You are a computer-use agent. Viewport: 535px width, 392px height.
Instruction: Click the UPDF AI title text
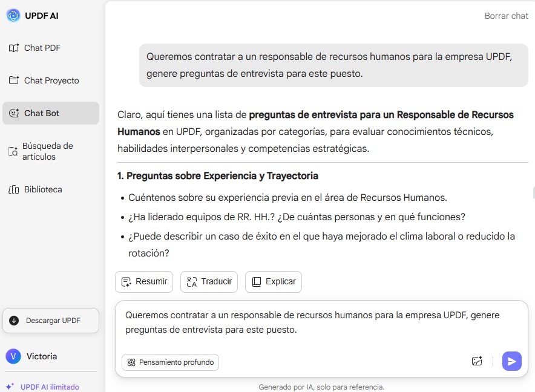tap(42, 16)
